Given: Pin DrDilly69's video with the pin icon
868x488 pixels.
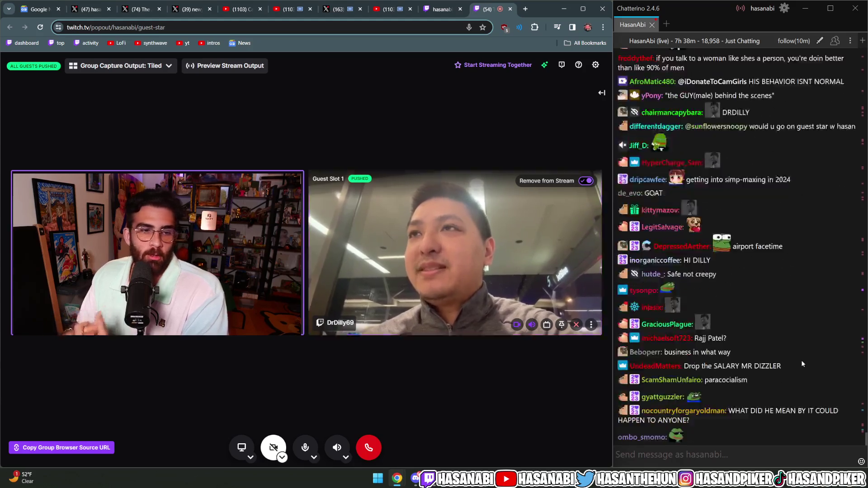Looking at the screenshot, I should [561, 324].
